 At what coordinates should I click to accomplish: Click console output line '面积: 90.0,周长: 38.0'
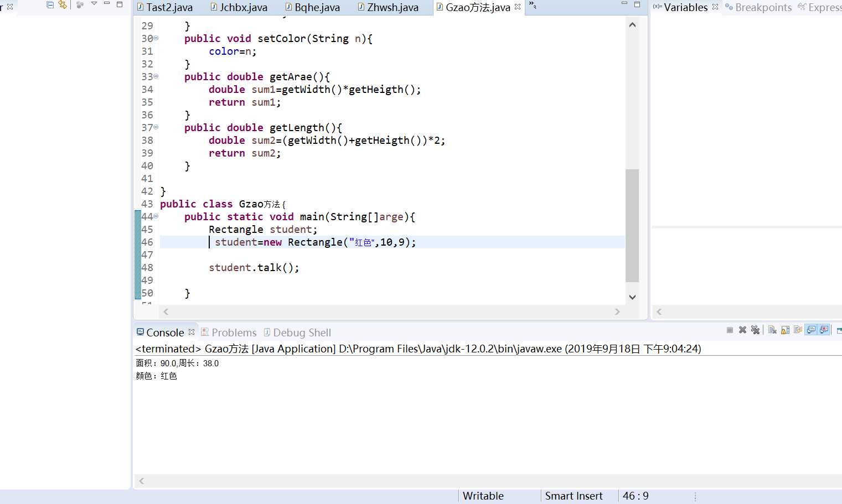click(x=177, y=363)
